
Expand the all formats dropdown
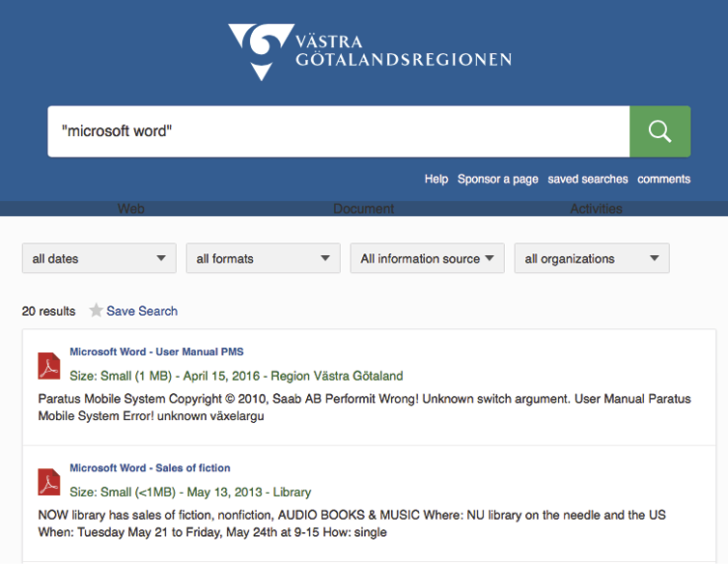pyautogui.click(x=264, y=258)
